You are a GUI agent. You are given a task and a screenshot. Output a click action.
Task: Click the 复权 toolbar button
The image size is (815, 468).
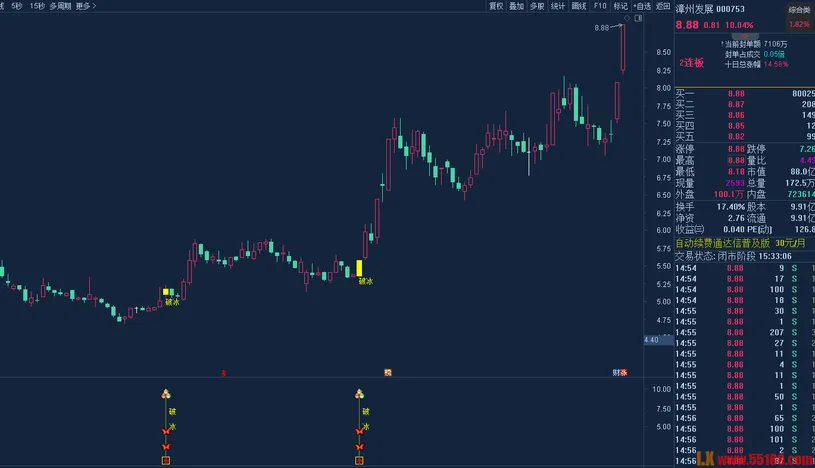[496, 6]
